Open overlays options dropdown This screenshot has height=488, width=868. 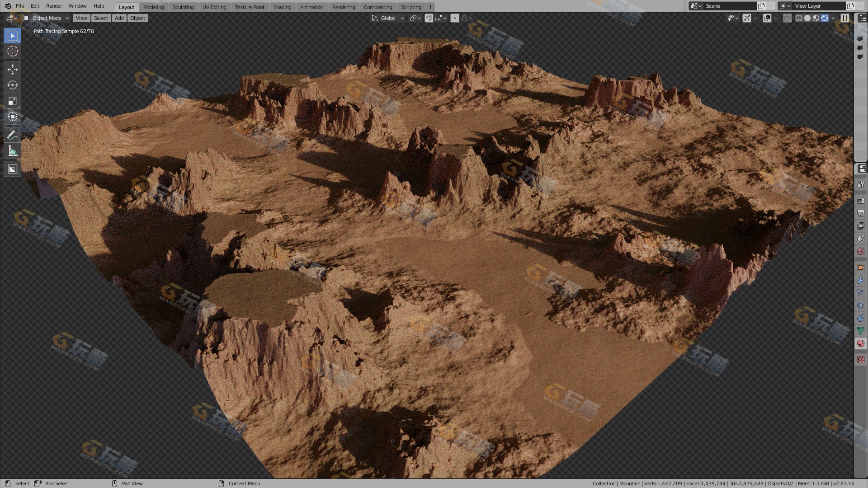(776, 18)
